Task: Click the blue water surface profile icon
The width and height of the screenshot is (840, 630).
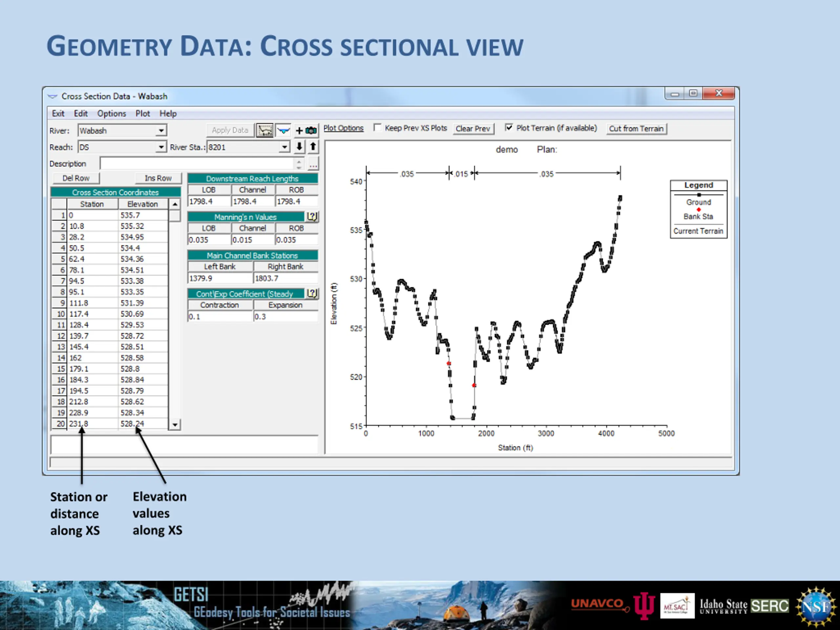Action: (x=283, y=130)
